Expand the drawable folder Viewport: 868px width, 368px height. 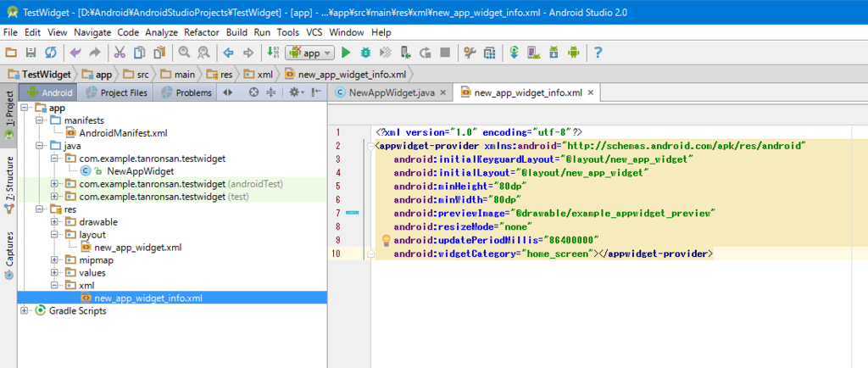tap(54, 222)
